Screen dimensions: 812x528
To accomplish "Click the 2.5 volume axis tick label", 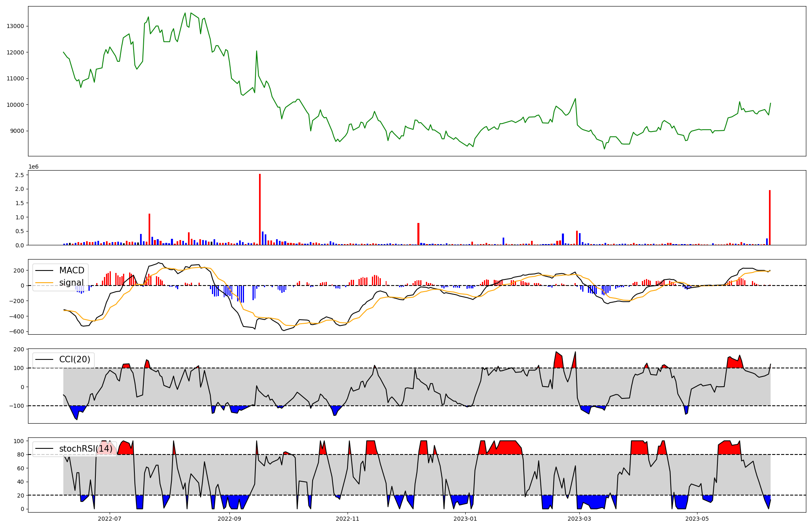I will coord(19,175).
